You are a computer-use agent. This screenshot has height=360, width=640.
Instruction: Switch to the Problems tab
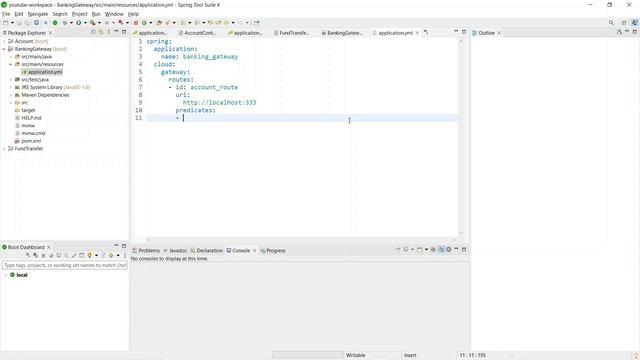point(146,251)
